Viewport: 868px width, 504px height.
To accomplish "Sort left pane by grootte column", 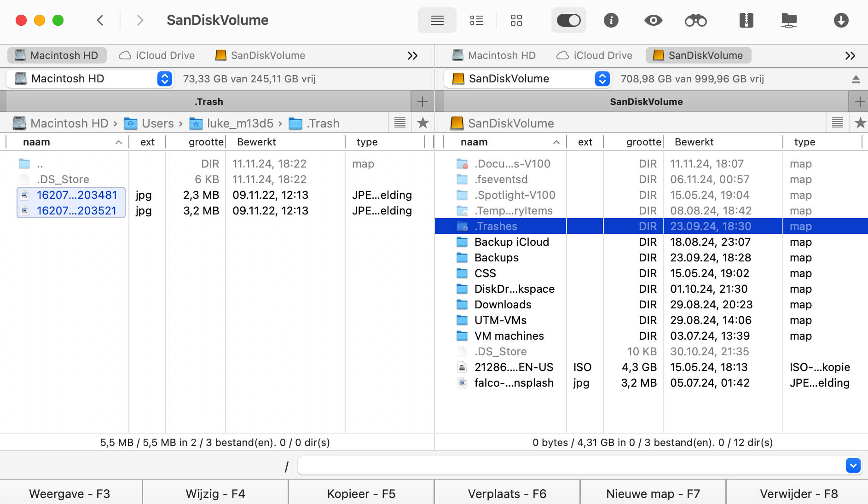I will click(x=196, y=142).
